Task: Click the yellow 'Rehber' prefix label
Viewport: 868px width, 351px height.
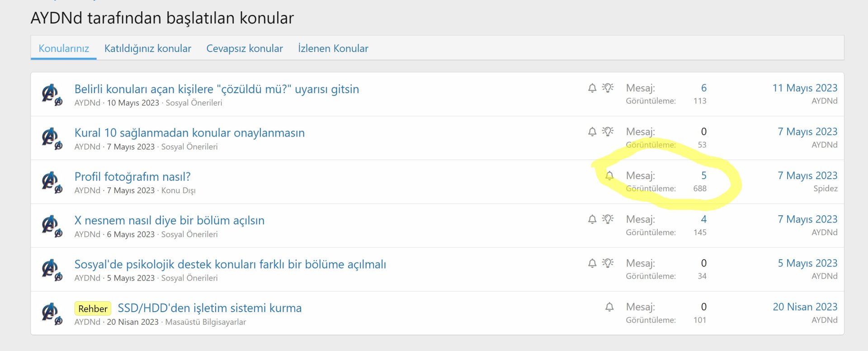Action: (x=93, y=308)
